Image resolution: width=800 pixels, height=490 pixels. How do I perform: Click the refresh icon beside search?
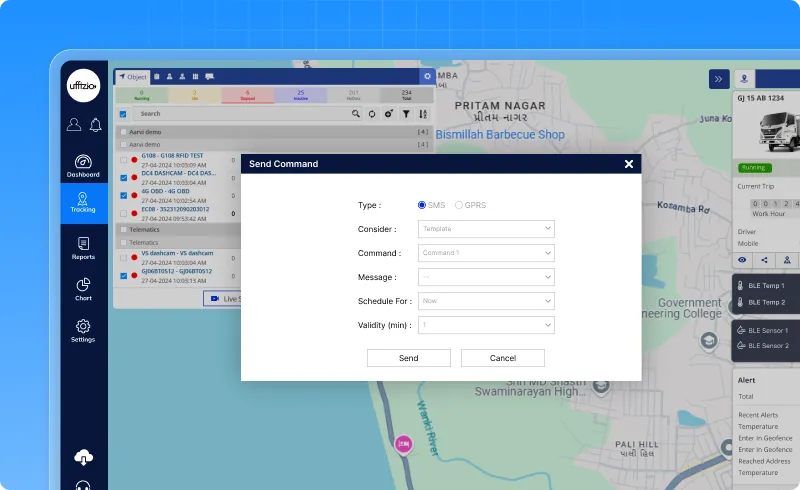pyautogui.click(x=372, y=115)
